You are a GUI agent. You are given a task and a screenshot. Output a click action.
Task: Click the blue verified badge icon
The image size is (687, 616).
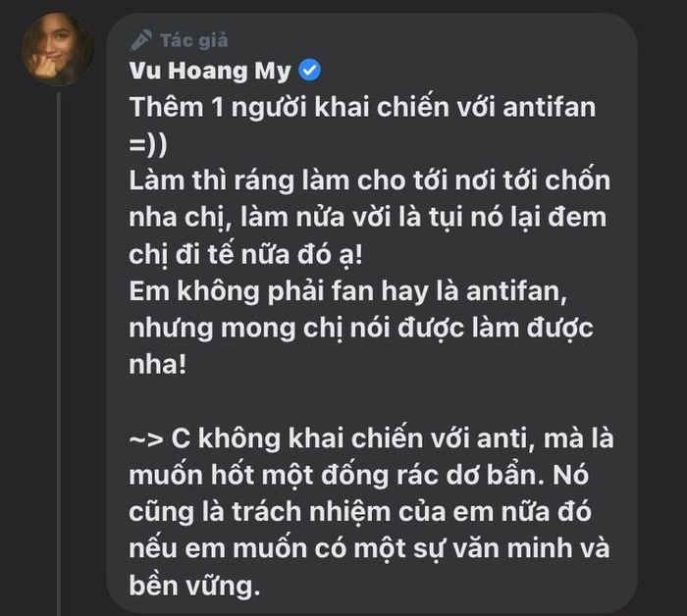click(307, 70)
